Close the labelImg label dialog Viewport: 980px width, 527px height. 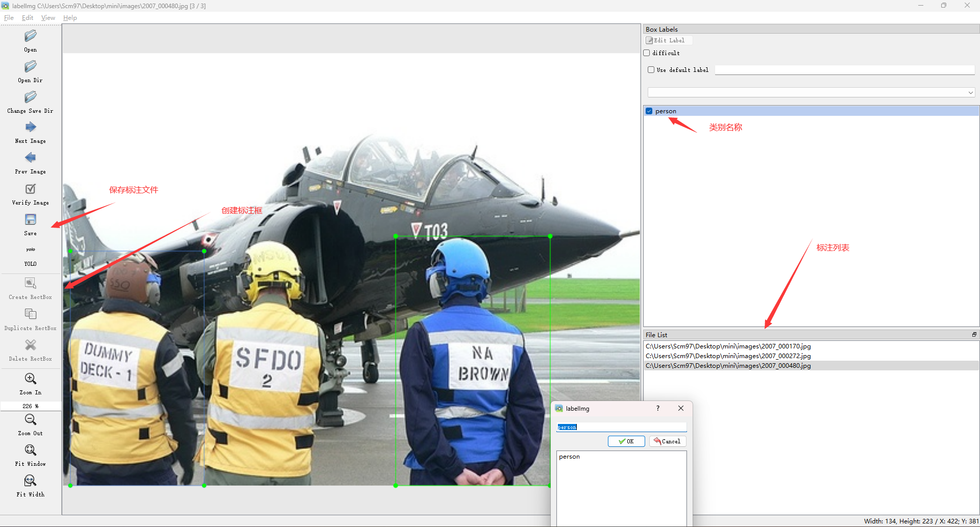(681, 408)
